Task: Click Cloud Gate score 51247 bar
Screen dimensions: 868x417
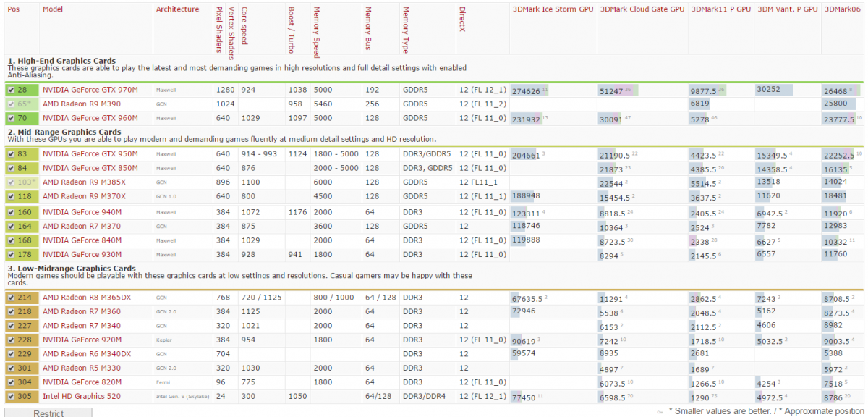Action: tap(618, 91)
